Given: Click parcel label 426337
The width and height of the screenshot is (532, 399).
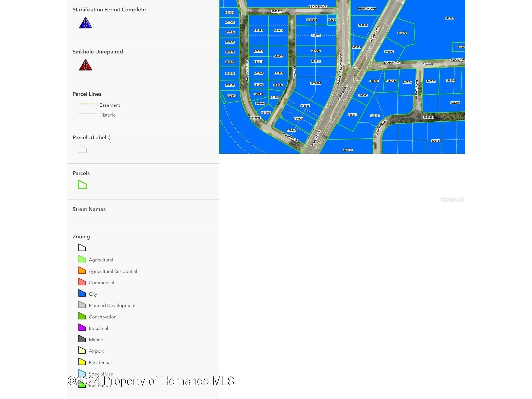Looking at the screenshot, I should (375, 116).
